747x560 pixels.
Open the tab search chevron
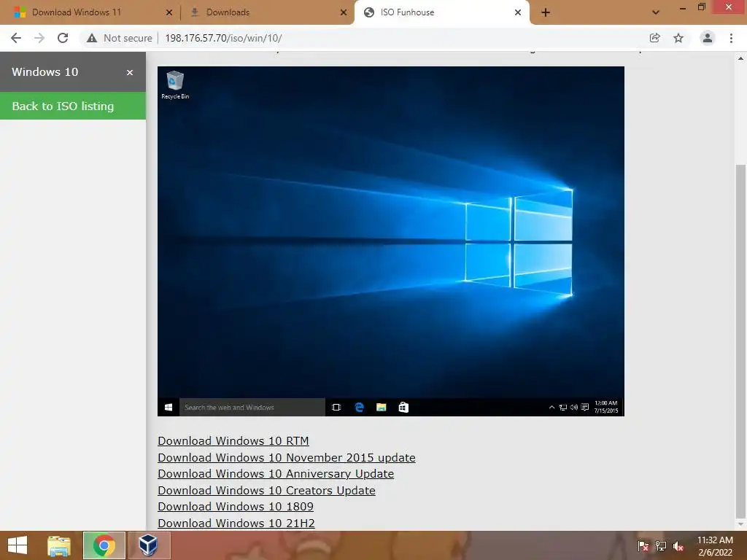[656, 12]
